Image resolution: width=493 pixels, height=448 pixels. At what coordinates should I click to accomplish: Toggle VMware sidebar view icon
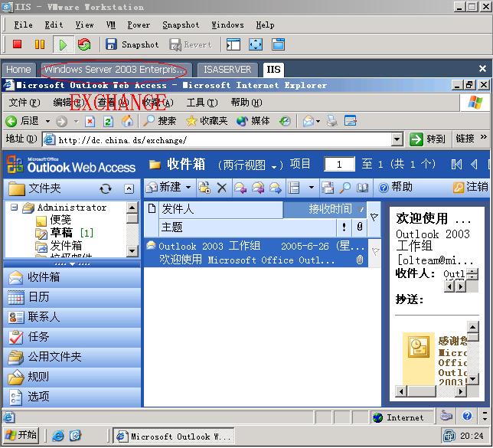click(x=233, y=44)
